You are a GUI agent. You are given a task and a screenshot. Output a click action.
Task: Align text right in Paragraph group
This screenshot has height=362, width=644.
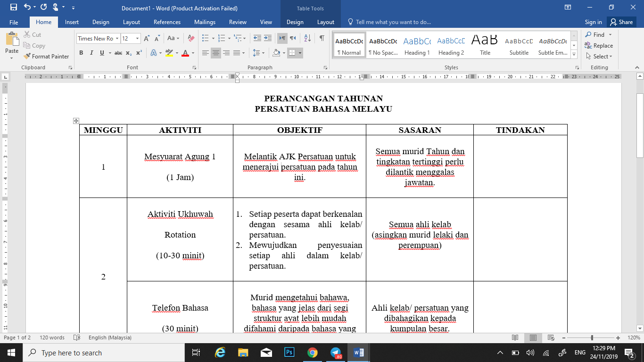226,53
